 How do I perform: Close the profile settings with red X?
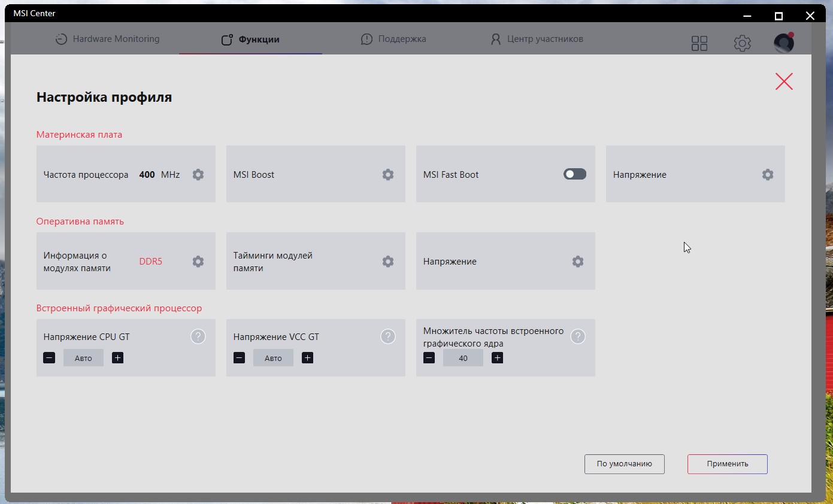pos(784,81)
